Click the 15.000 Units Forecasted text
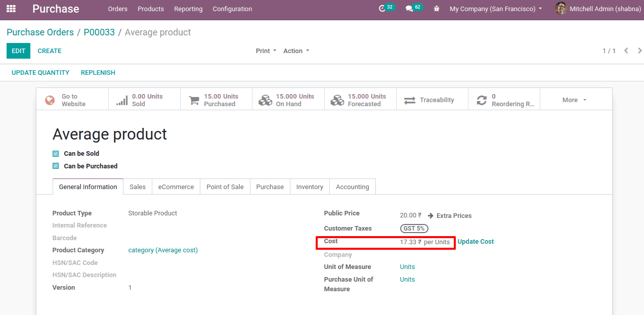644x315 pixels. [x=367, y=100]
